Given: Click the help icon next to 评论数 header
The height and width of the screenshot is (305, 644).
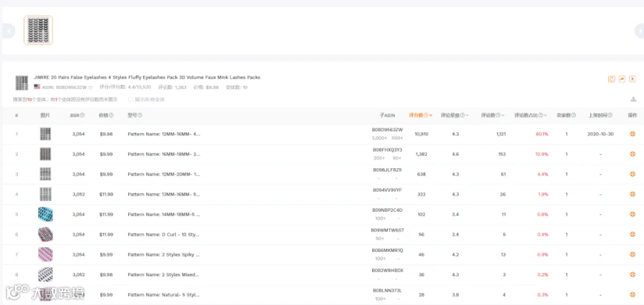Looking at the screenshot, I should click(498, 115).
